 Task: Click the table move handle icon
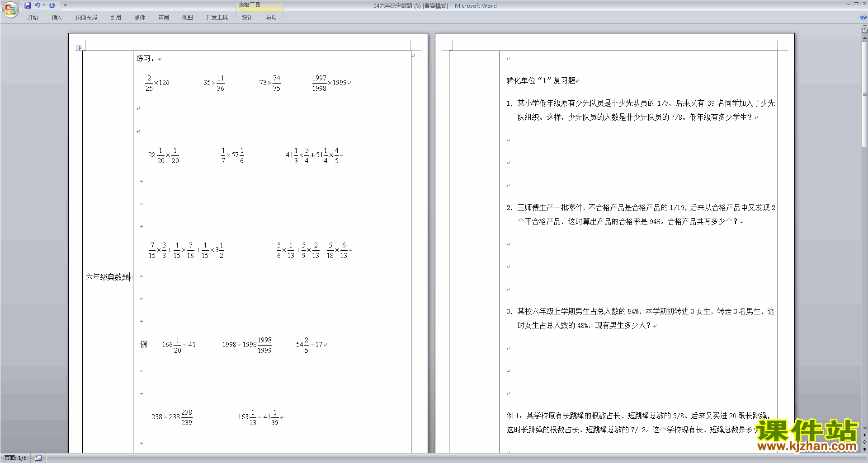79,48
